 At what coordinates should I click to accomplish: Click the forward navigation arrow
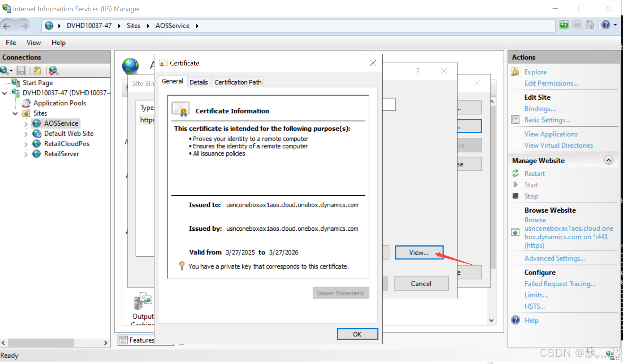(x=24, y=26)
